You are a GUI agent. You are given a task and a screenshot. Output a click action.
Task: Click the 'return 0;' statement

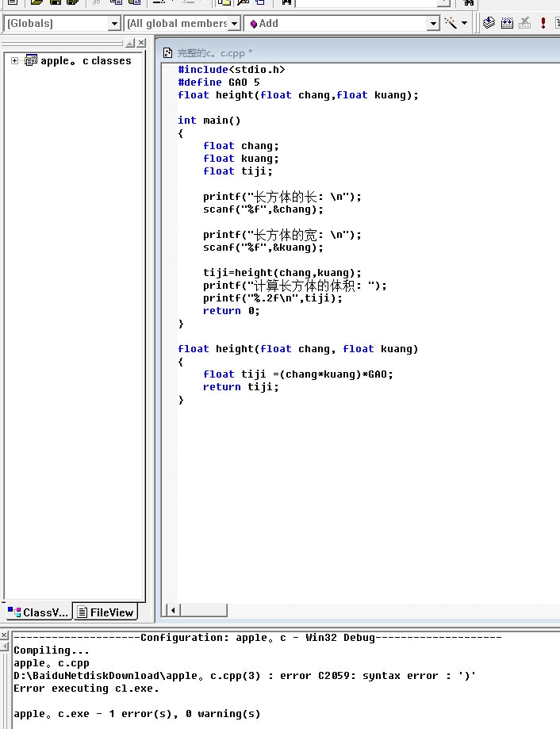231,311
